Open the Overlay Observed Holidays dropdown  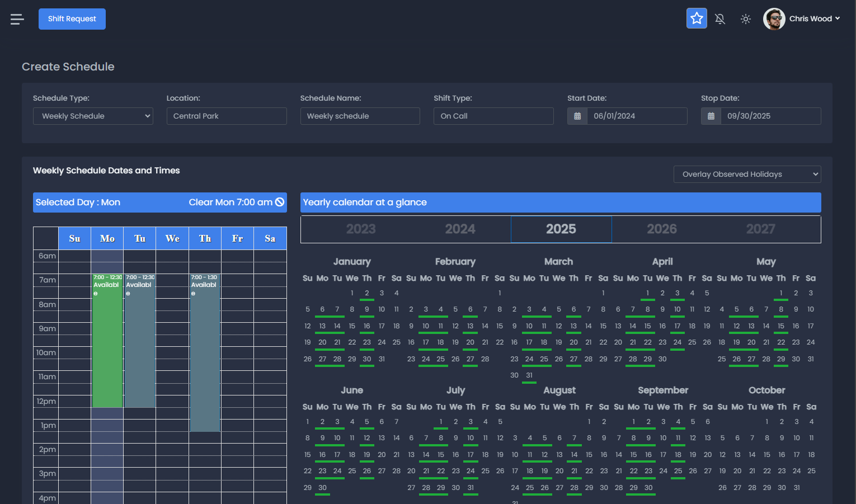(747, 174)
